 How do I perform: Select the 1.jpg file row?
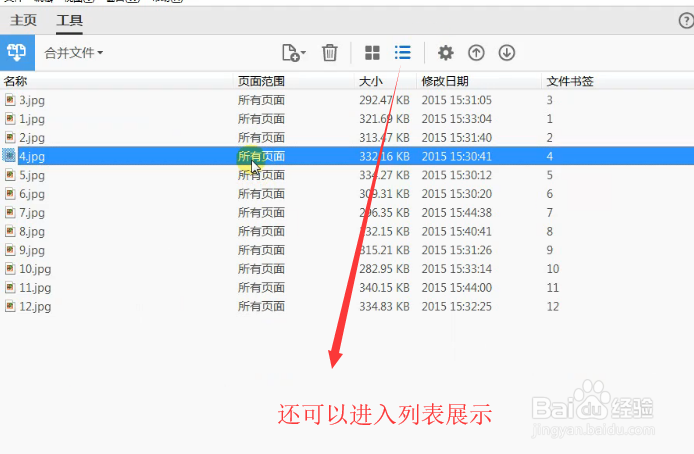coord(347,119)
